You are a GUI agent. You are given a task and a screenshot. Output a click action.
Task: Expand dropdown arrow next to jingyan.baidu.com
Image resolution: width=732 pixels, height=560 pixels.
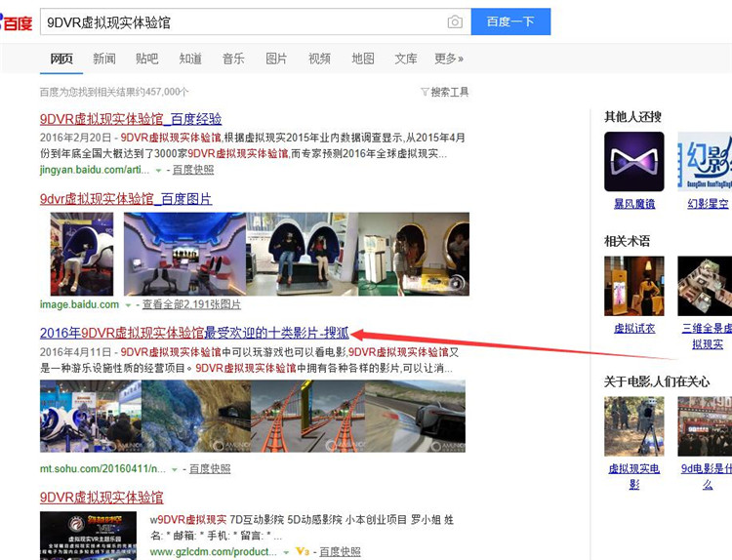[x=158, y=171]
